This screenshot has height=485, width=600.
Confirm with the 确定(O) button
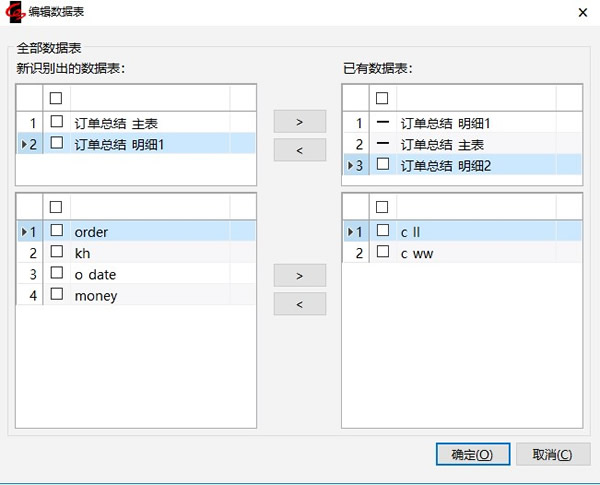point(472,454)
